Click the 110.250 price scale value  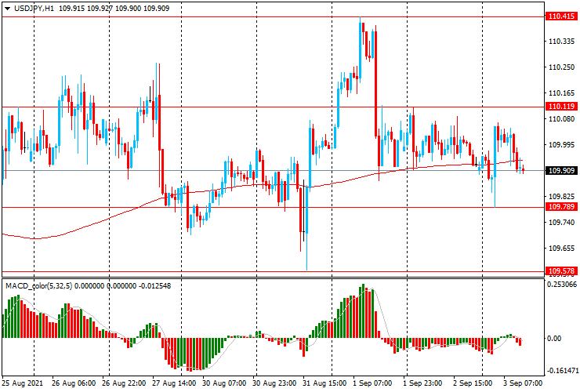coord(562,67)
